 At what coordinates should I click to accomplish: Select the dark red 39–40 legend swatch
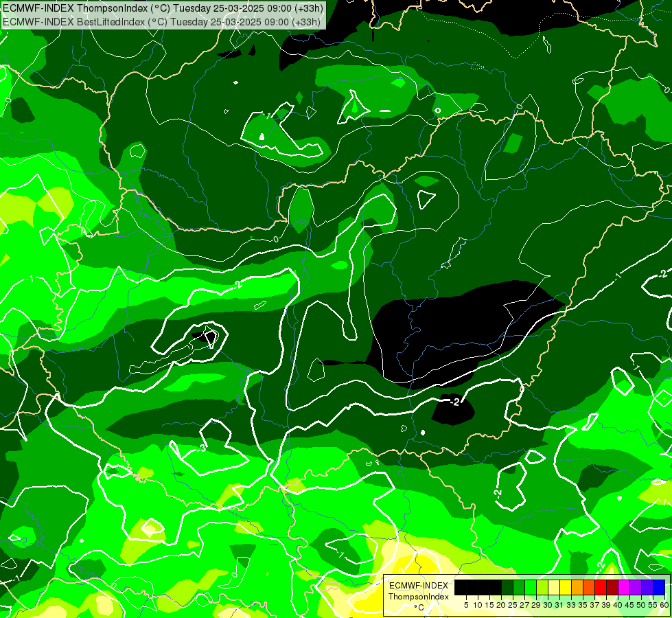pyautogui.click(x=612, y=588)
